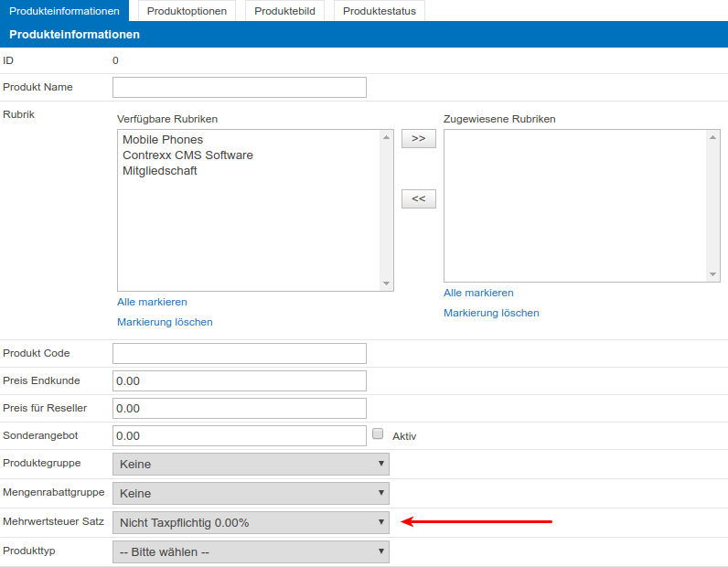Viewport: 728px width, 567px height.
Task: Click the Sonderangebot price field
Action: point(239,435)
